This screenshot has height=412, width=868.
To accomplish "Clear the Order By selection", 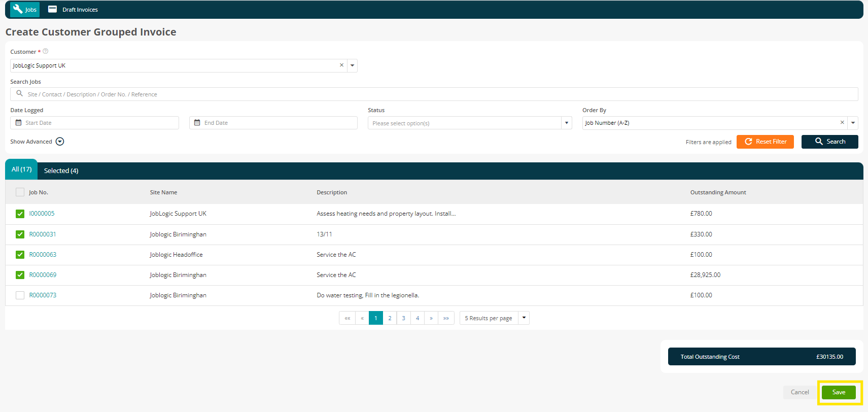I will pos(842,122).
